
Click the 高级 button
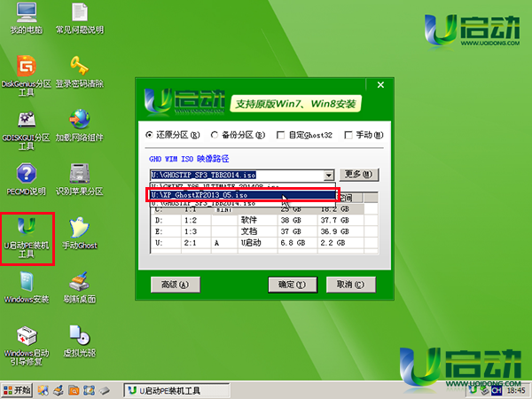pos(176,285)
